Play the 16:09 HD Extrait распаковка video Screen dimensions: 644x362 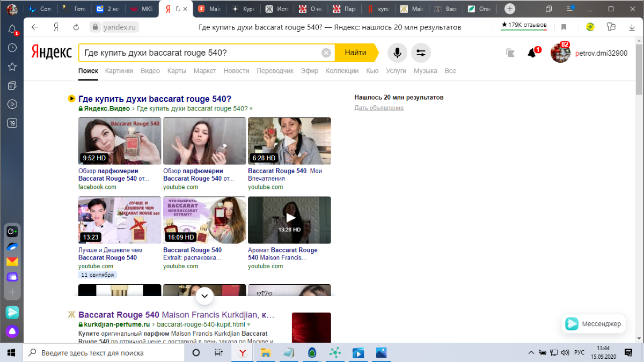click(204, 220)
